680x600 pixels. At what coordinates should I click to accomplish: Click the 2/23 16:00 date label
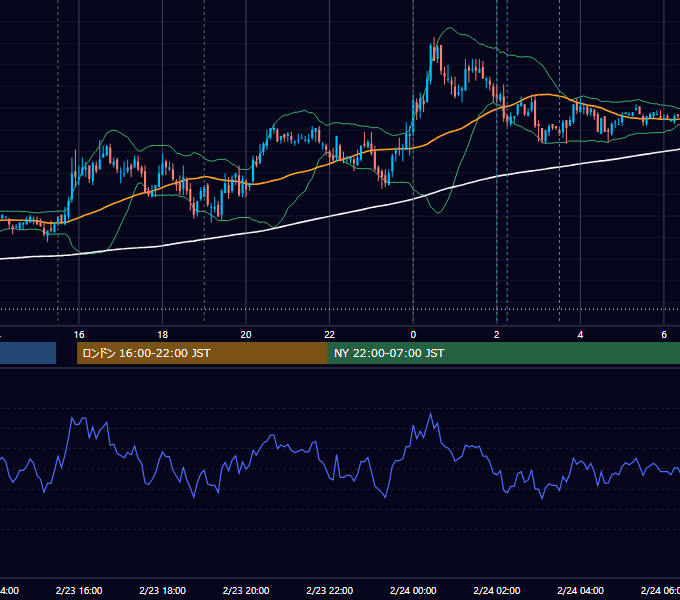click(79, 590)
